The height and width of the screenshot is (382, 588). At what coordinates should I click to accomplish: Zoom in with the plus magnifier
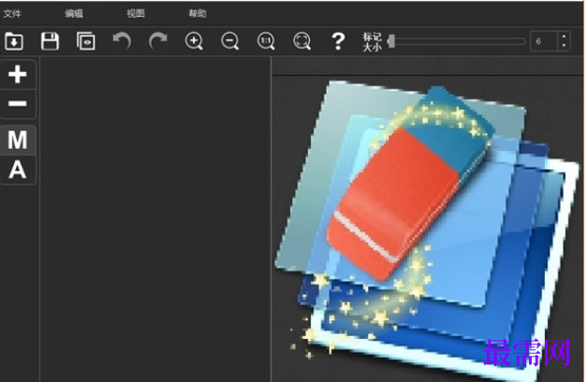(194, 41)
